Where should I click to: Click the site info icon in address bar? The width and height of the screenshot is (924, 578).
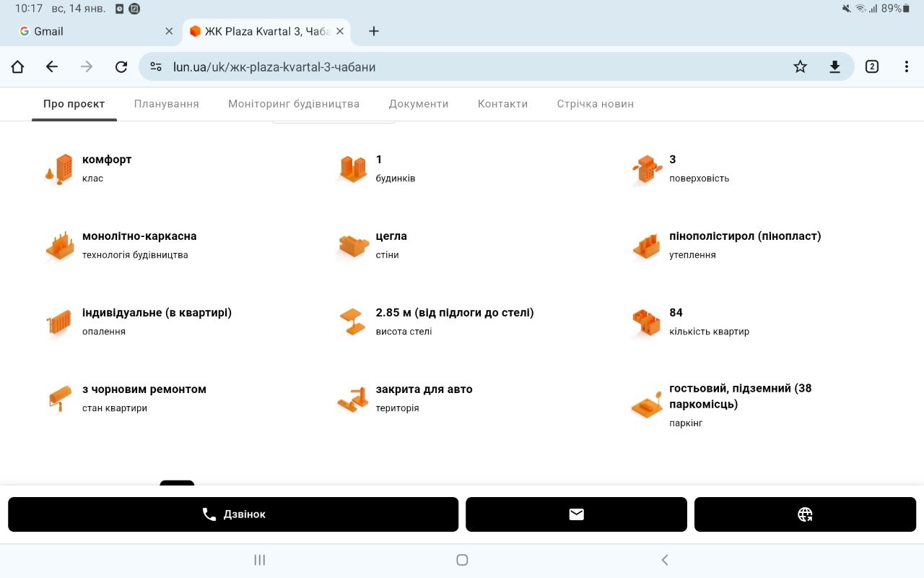click(x=156, y=67)
